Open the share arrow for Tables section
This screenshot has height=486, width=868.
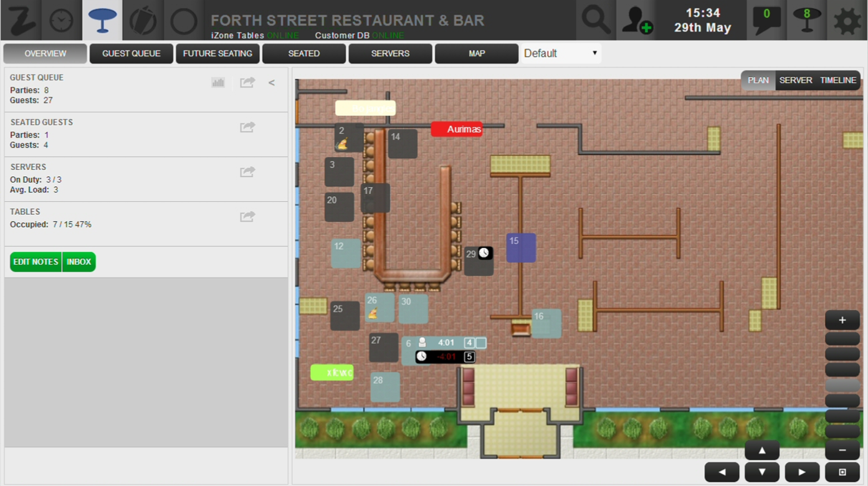[x=247, y=217]
